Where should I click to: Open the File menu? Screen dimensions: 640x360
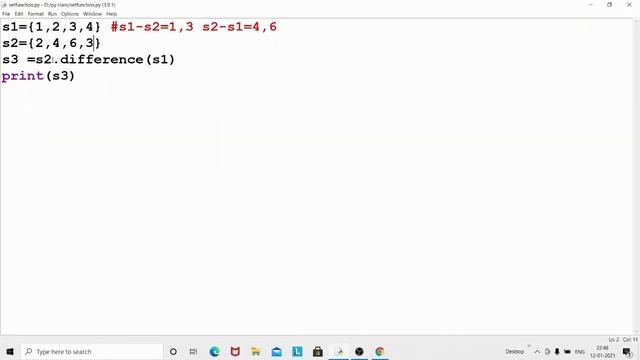(x=6, y=14)
